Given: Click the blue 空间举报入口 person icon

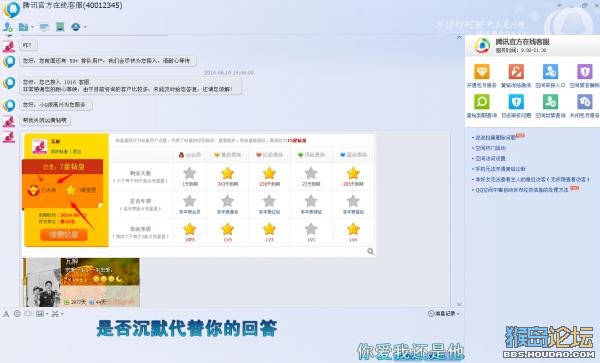Looking at the screenshot, I should (550, 72).
